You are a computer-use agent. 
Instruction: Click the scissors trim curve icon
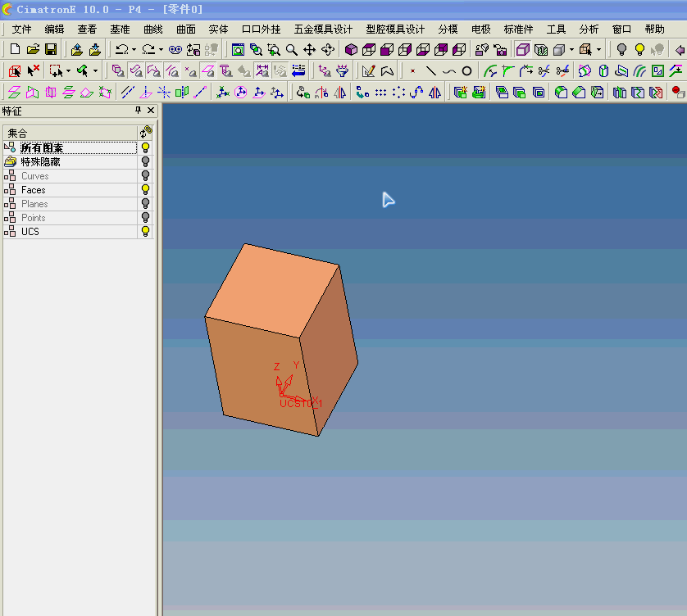tap(544, 71)
